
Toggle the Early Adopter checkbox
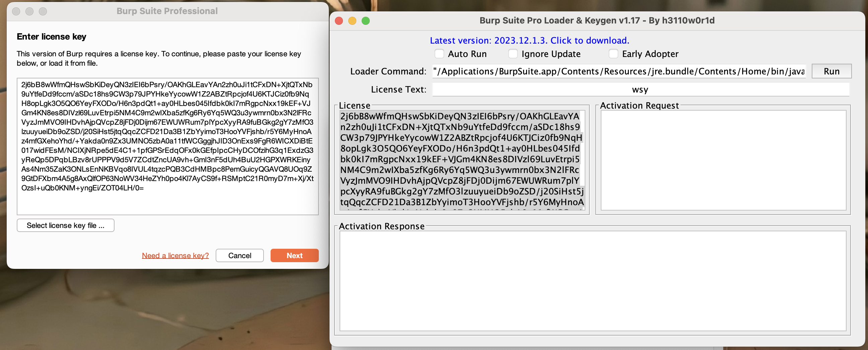pyautogui.click(x=613, y=54)
